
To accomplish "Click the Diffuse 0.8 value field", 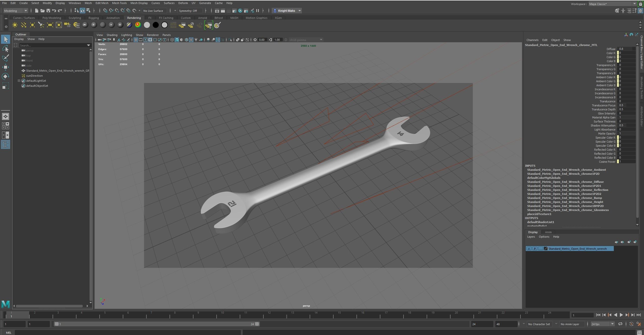I will point(626,49).
